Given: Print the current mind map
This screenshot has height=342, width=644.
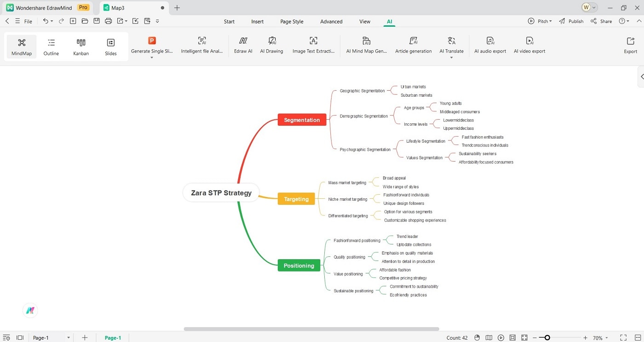Looking at the screenshot, I should click(x=109, y=21).
